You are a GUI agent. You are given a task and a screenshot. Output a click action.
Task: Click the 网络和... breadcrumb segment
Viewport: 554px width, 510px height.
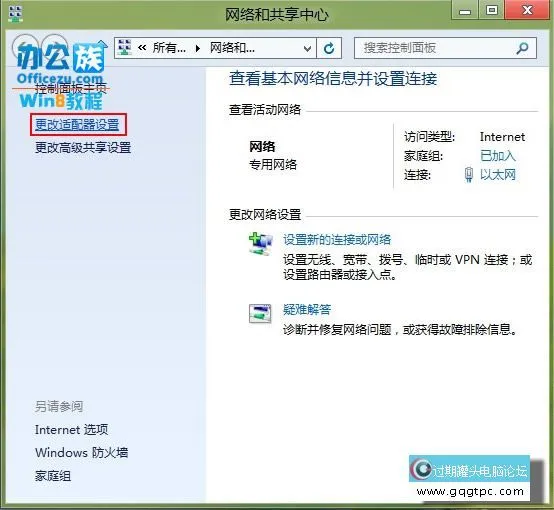(x=232, y=48)
